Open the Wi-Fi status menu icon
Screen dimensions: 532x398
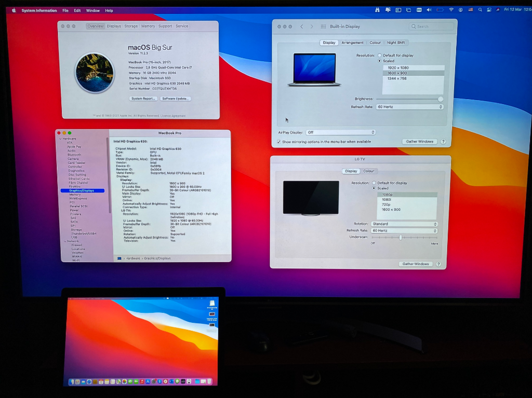click(x=451, y=10)
